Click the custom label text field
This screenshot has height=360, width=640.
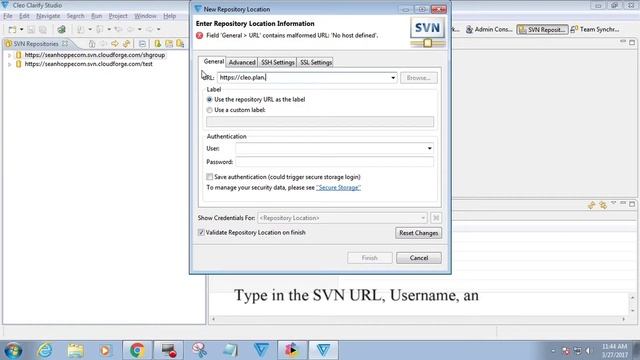(320, 122)
